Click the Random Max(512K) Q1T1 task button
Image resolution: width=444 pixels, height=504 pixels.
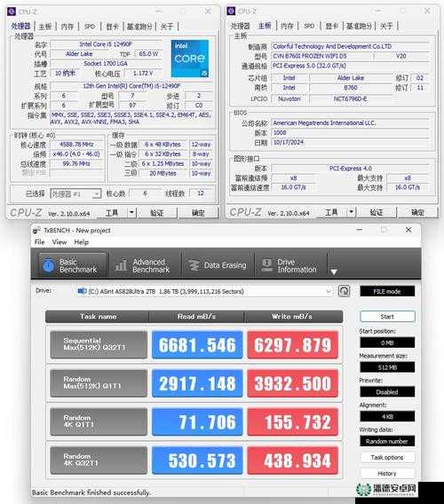point(99,383)
